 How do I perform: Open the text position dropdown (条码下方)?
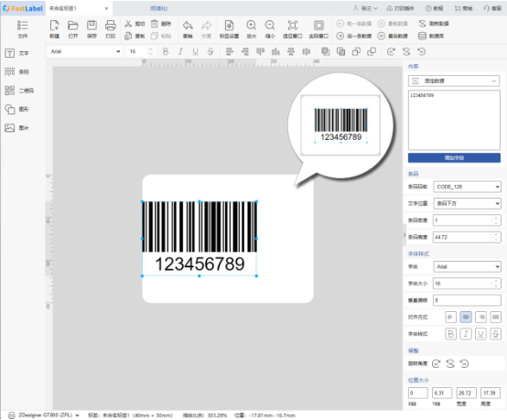(468, 203)
